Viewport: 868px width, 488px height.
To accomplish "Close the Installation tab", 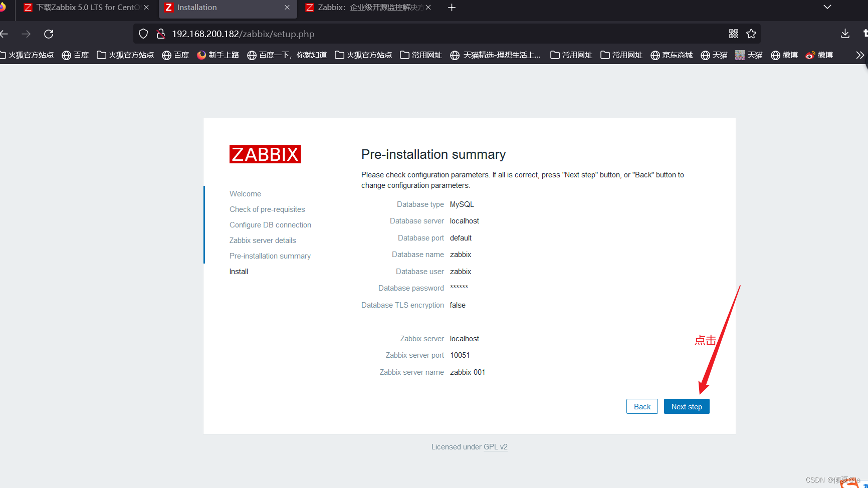I will tap(287, 8).
